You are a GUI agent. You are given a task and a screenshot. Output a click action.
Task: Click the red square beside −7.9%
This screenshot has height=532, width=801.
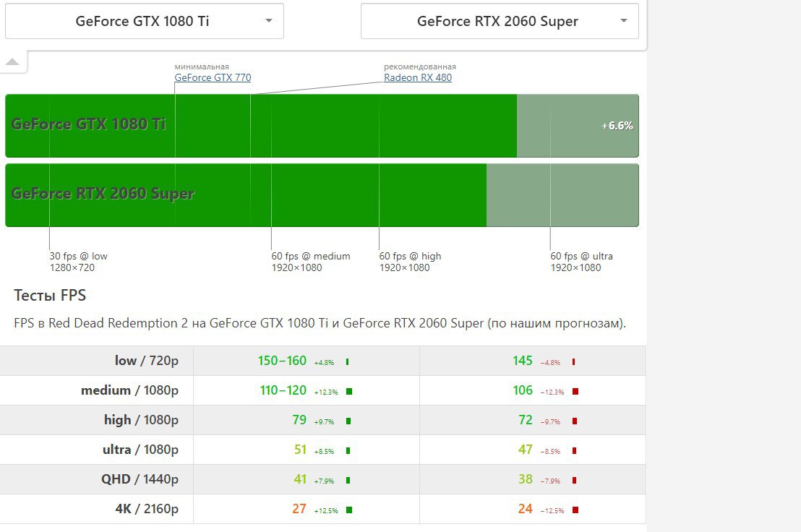click(574, 481)
